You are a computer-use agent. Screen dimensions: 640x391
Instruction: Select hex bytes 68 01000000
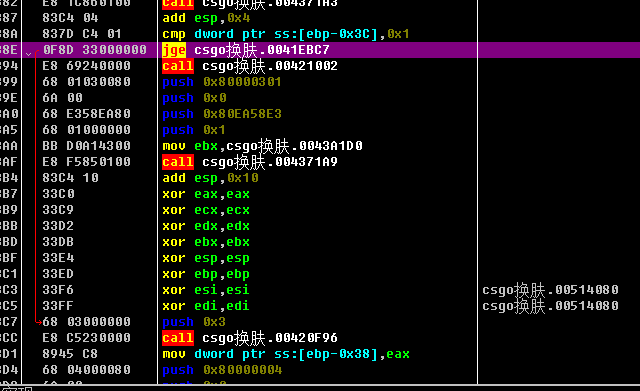point(87,129)
